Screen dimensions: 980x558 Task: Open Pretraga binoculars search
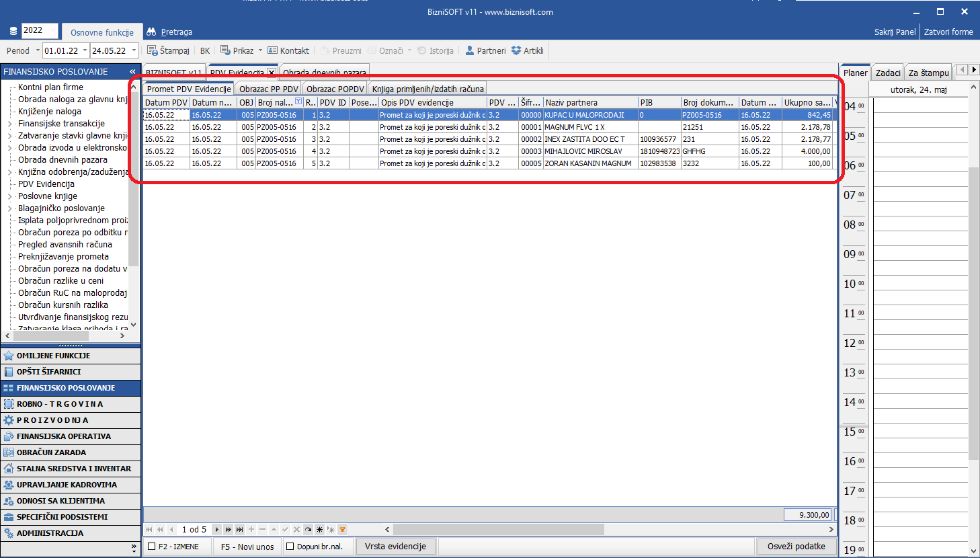coord(151,32)
